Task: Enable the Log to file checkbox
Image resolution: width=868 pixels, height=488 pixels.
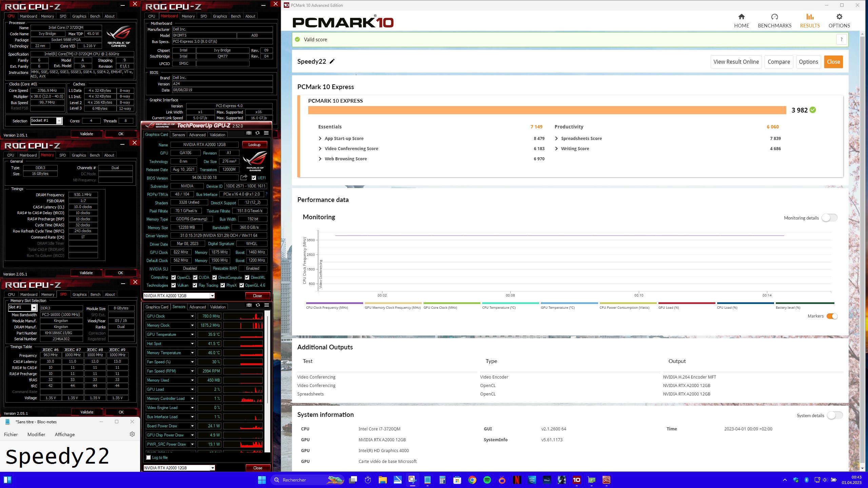Action: click(x=149, y=457)
